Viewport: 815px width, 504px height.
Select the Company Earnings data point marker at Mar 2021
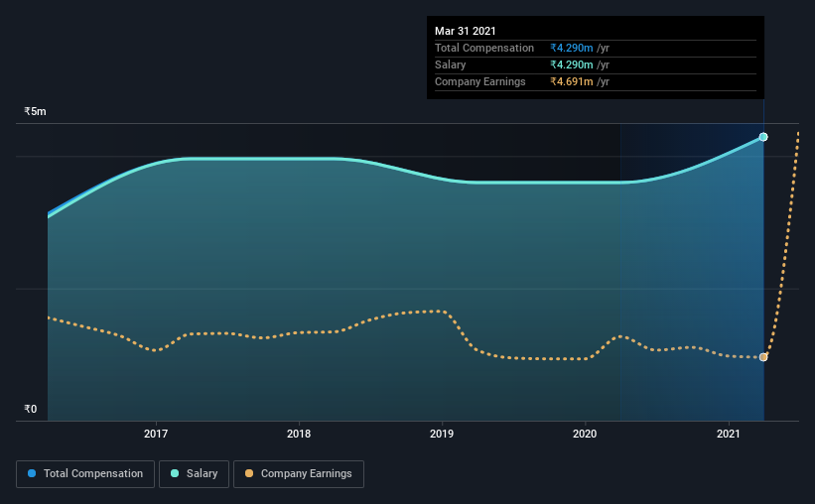click(763, 357)
